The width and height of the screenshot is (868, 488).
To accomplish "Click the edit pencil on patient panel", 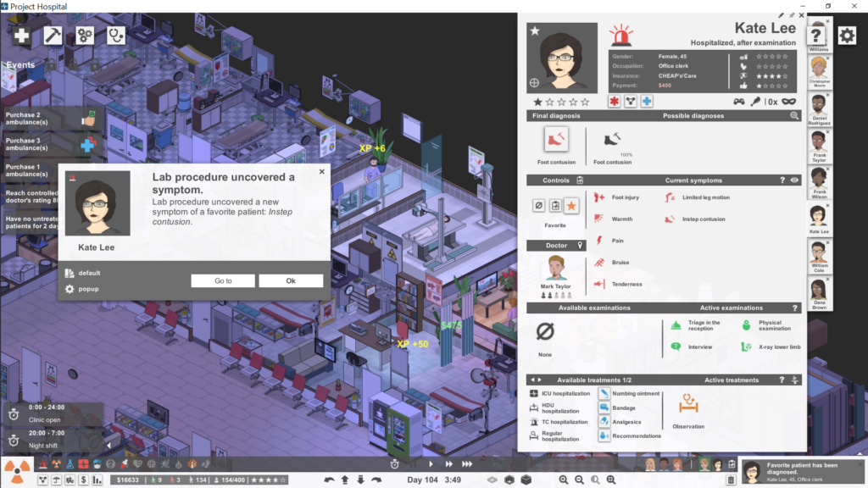I will pyautogui.click(x=781, y=15).
